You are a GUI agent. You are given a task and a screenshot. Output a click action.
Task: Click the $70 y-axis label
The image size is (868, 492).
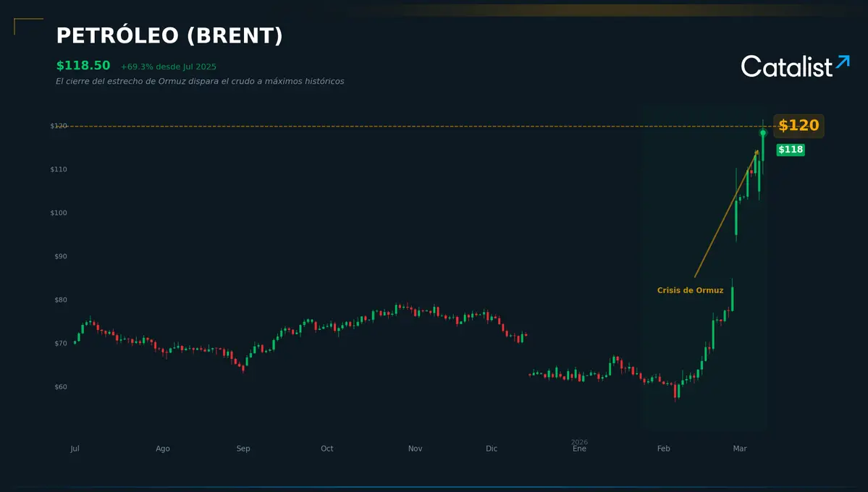(61, 343)
